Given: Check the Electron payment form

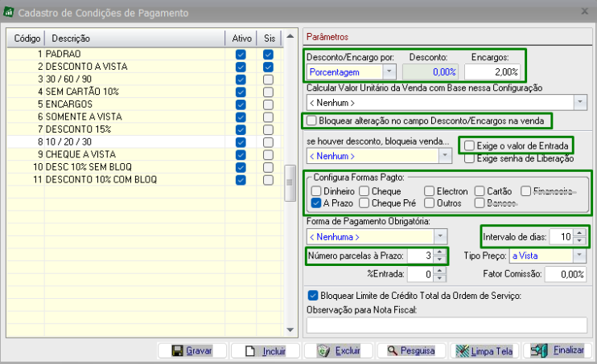Looking at the screenshot, I should (429, 191).
